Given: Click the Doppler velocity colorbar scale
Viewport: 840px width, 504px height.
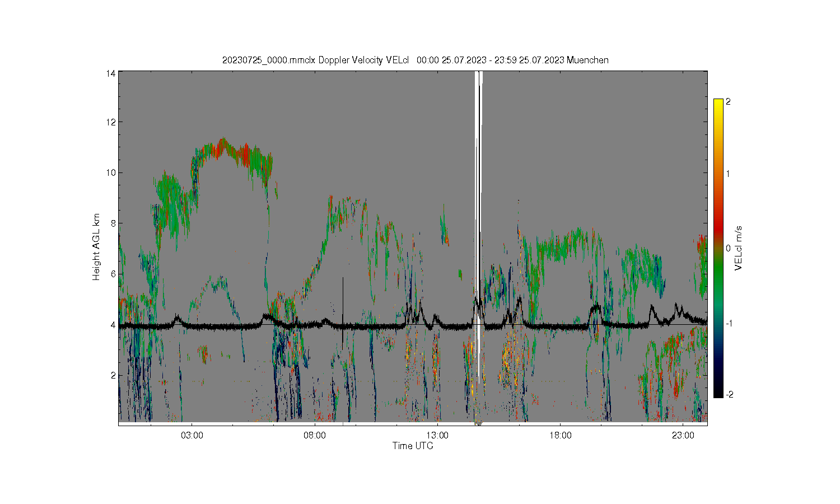Looking at the screenshot, I should click(x=718, y=248).
